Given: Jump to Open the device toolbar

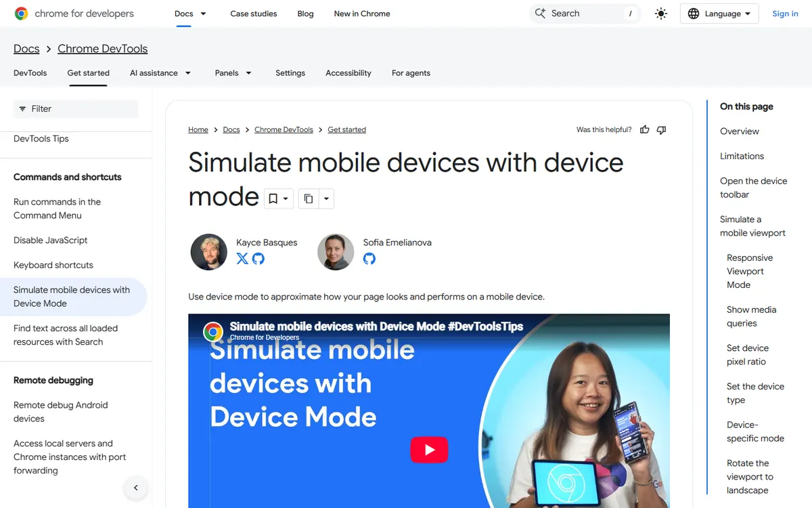Looking at the screenshot, I should pyautogui.click(x=754, y=188).
